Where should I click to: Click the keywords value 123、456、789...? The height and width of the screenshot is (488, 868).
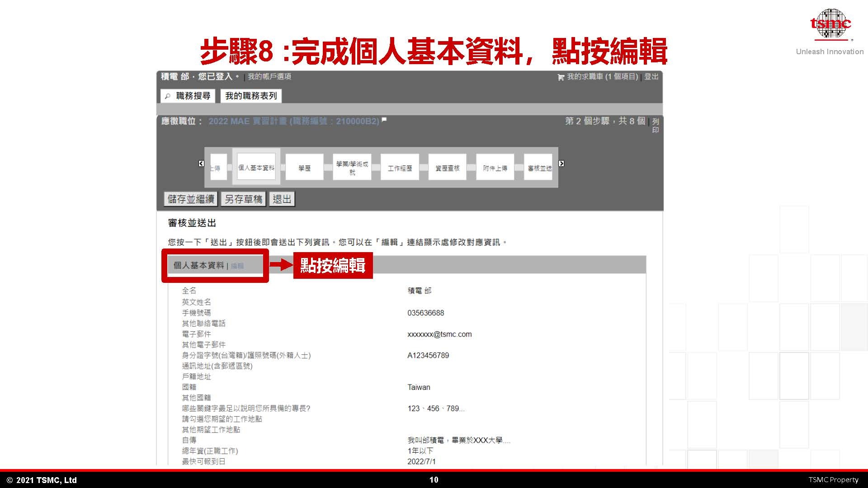[x=436, y=408]
